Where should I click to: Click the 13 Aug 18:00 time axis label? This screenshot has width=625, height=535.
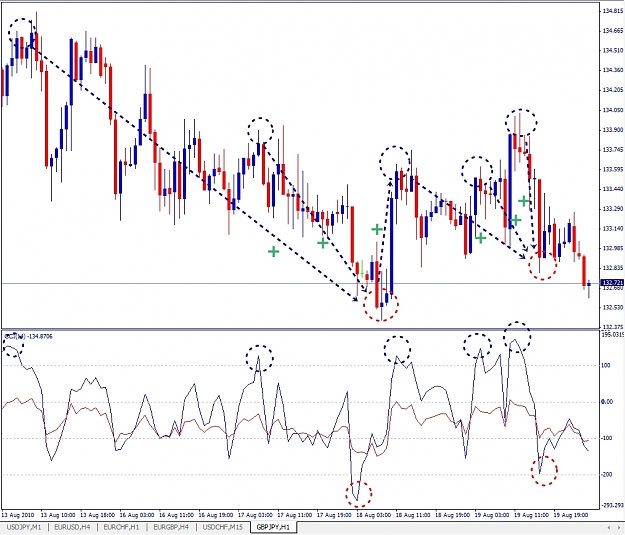click(x=98, y=515)
